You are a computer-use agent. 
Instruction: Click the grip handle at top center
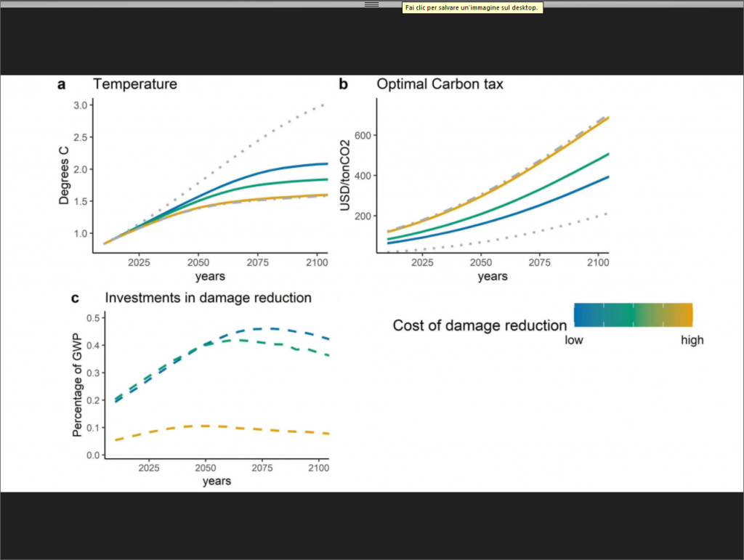point(371,4)
